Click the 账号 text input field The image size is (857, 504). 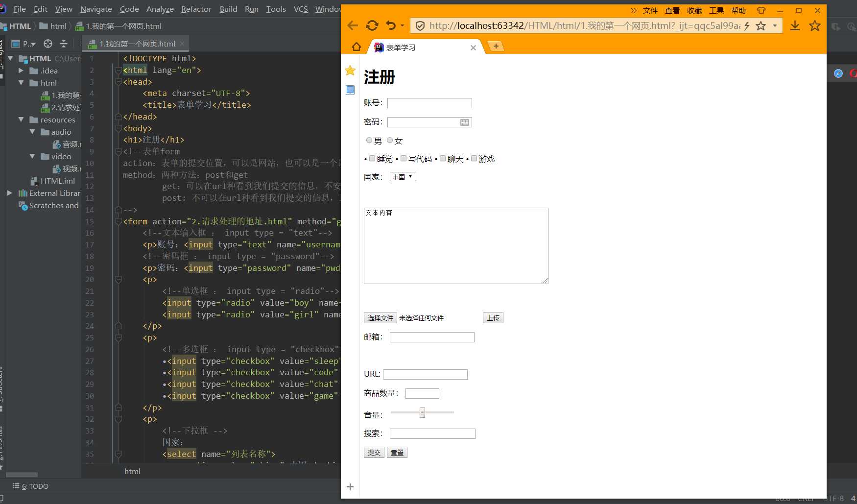429,103
